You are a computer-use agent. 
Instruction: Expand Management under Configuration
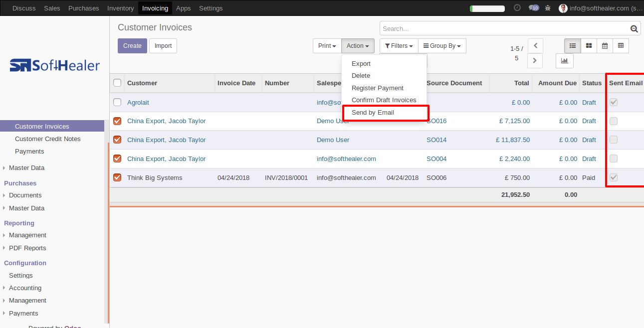tap(27, 301)
